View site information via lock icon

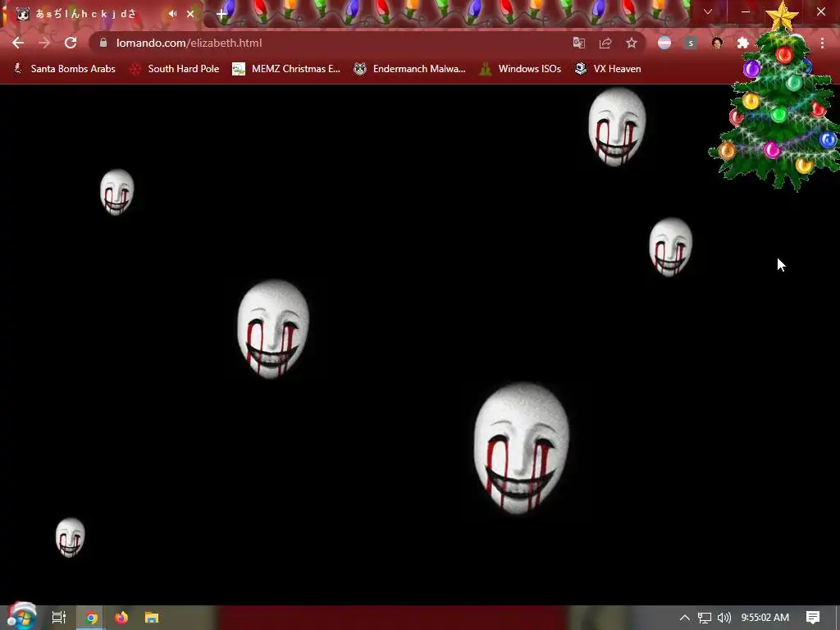103,43
